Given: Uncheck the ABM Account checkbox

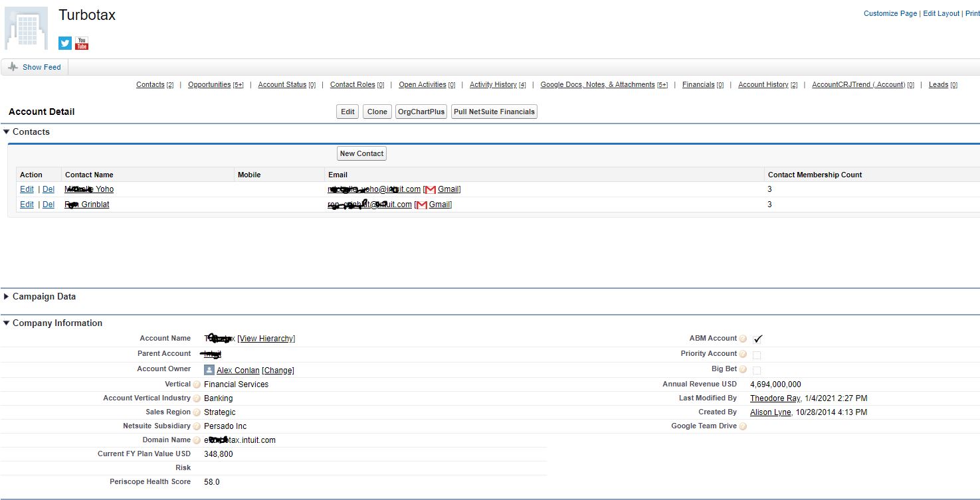Looking at the screenshot, I should click(x=757, y=339).
